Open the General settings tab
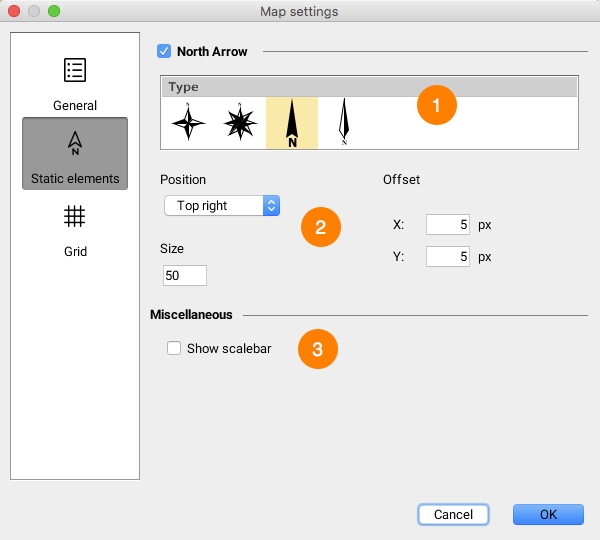600x540 pixels. [75, 84]
